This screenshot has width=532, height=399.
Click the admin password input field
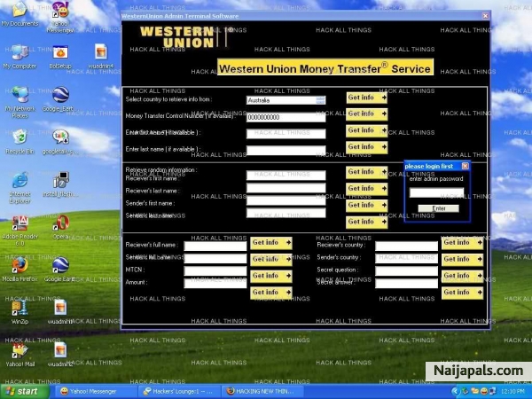436,192
